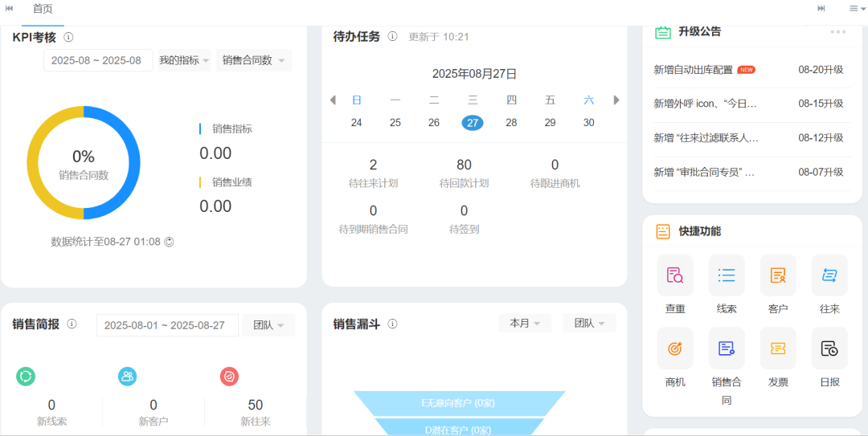Image resolution: width=868 pixels, height=436 pixels.
Task: Open the 新增自动出库配置 announcement
Action: 694,70
